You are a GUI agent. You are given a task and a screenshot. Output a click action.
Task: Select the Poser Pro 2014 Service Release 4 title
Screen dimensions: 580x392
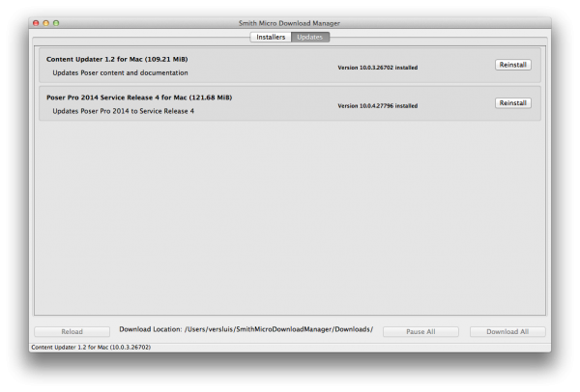coord(139,98)
